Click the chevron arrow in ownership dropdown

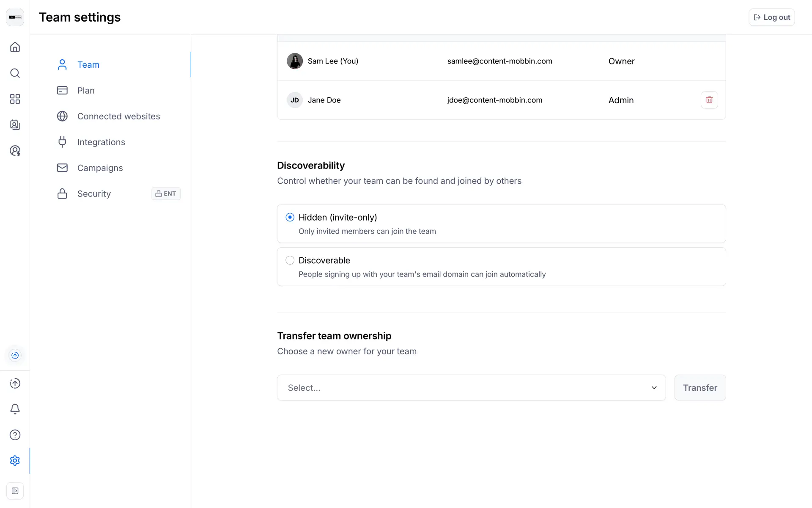[x=654, y=388]
